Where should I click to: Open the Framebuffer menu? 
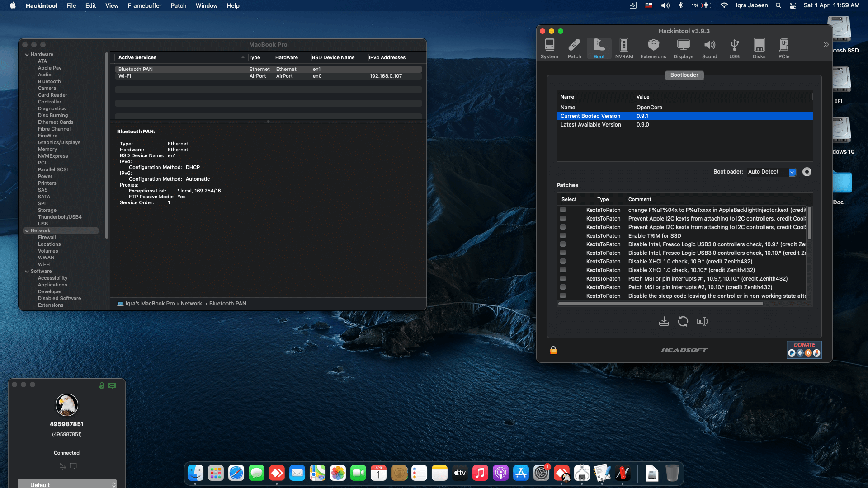[144, 5]
